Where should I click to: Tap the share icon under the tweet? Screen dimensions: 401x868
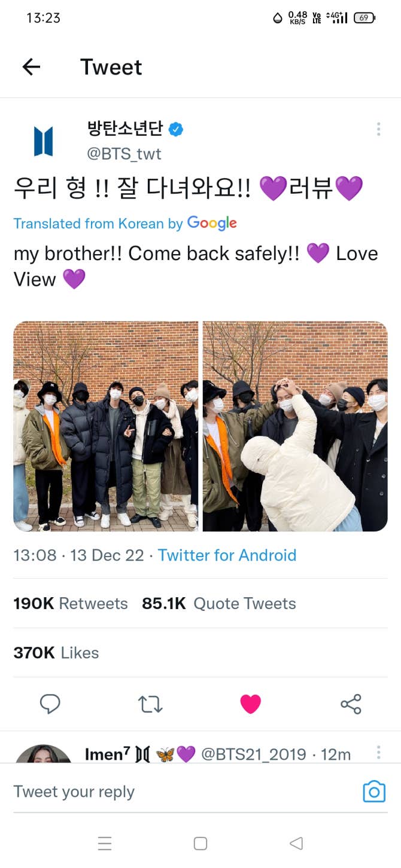tap(351, 704)
